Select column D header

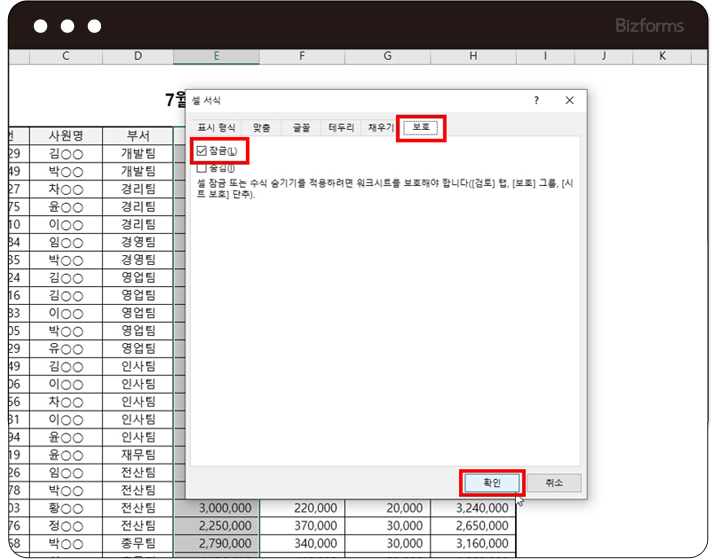click(x=138, y=57)
